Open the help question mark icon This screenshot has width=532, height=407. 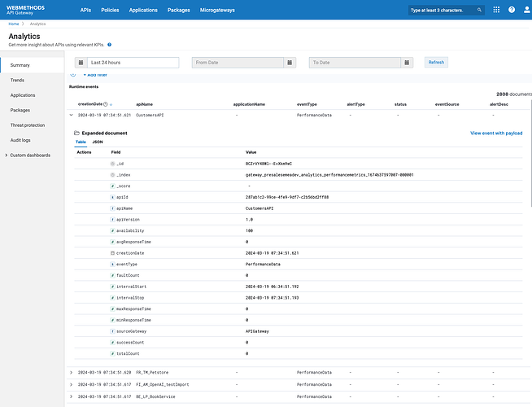(x=510, y=11)
